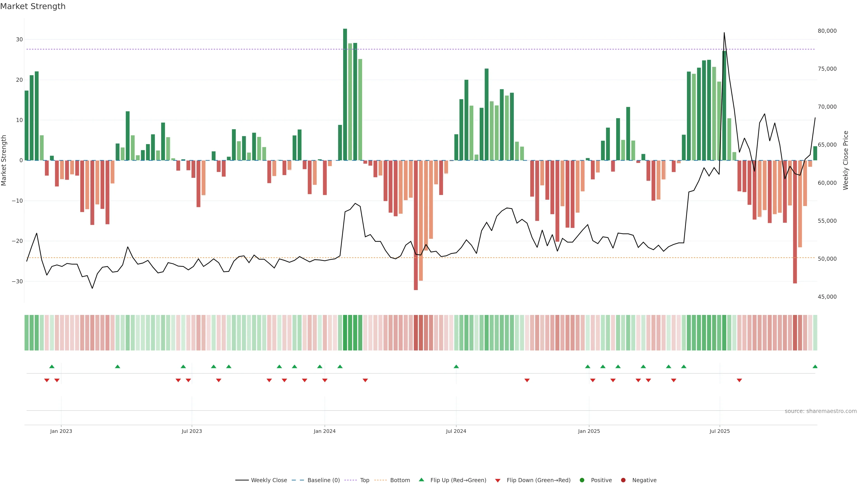Screen dimensions: 868x488
Task: Click the red Negative circle in the legend
Action: [623, 480]
